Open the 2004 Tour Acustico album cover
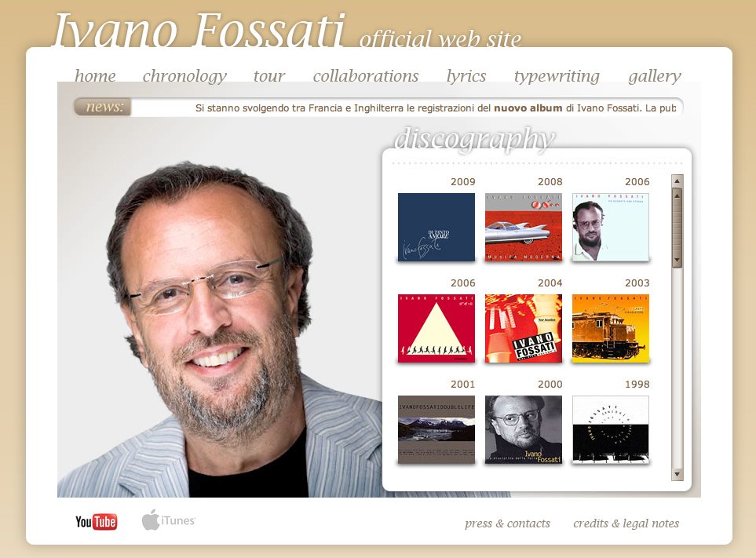 pyautogui.click(x=524, y=328)
